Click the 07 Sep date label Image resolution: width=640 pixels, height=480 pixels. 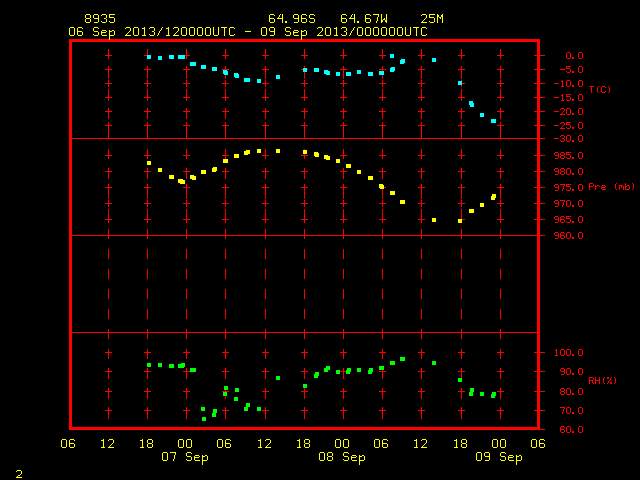tap(185, 457)
